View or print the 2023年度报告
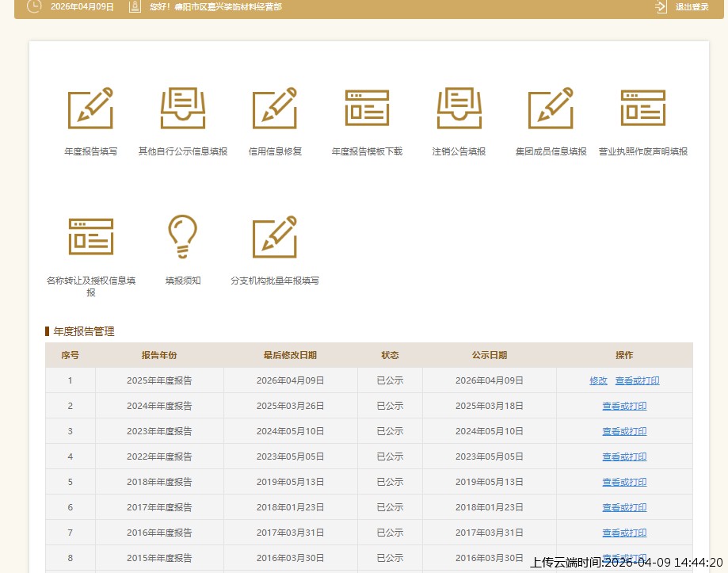 (x=624, y=431)
